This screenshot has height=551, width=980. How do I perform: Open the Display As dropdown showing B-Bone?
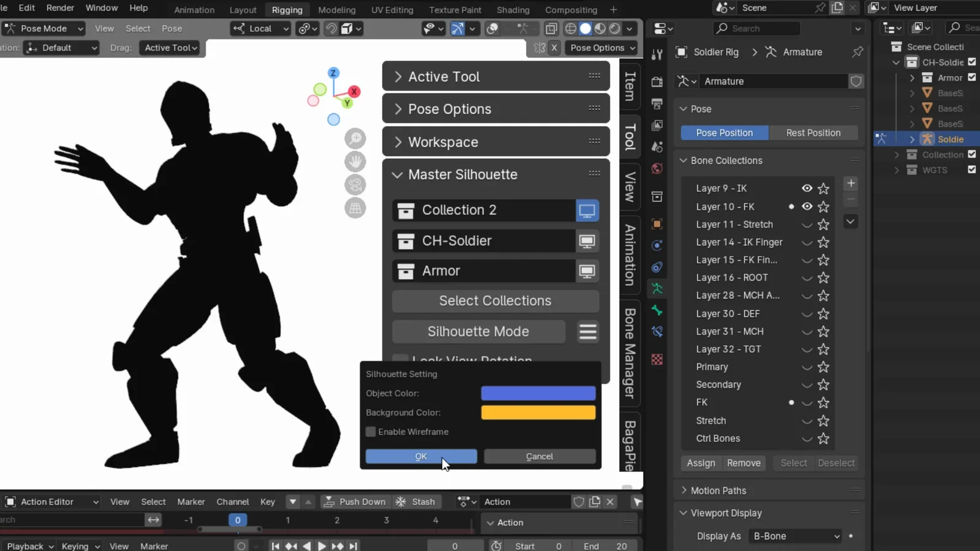click(x=795, y=536)
